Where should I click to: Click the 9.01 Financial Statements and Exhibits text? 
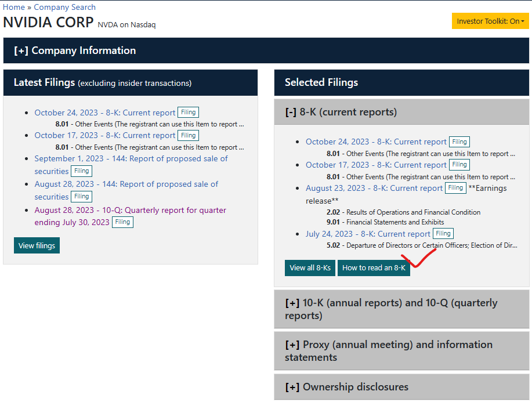click(385, 222)
